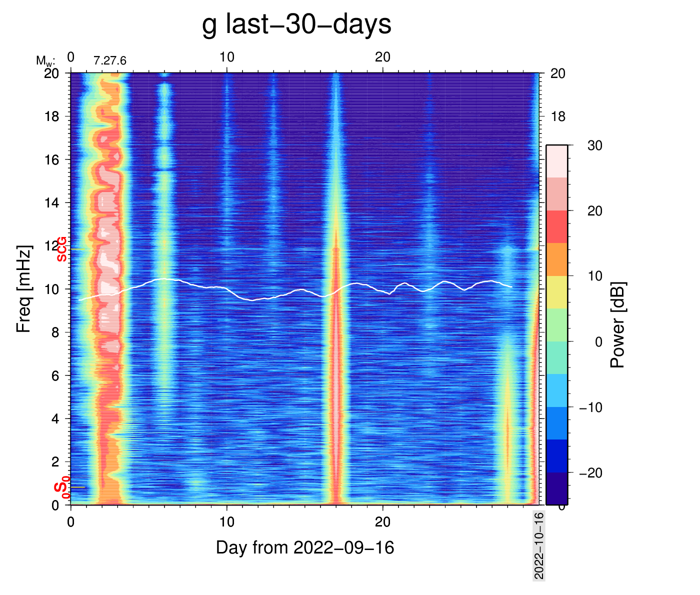Click the 18 tick label on the right axis
The width and height of the screenshot is (700, 595).
[558, 116]
